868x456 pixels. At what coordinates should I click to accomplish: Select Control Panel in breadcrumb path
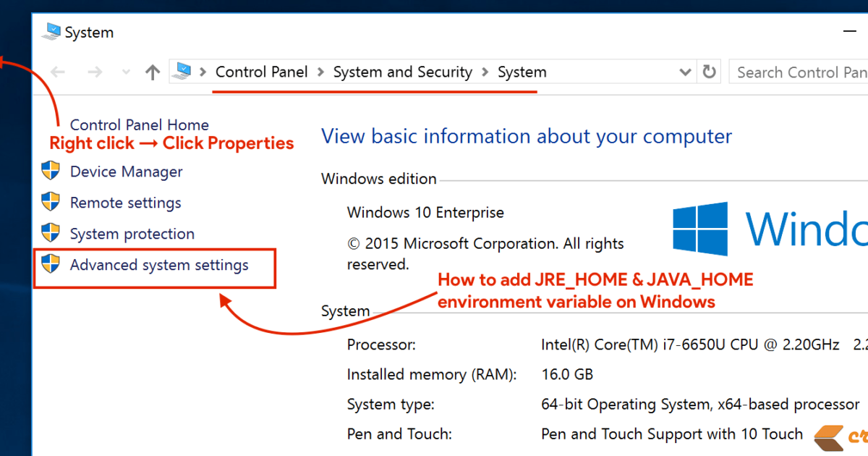coord(261,72)
